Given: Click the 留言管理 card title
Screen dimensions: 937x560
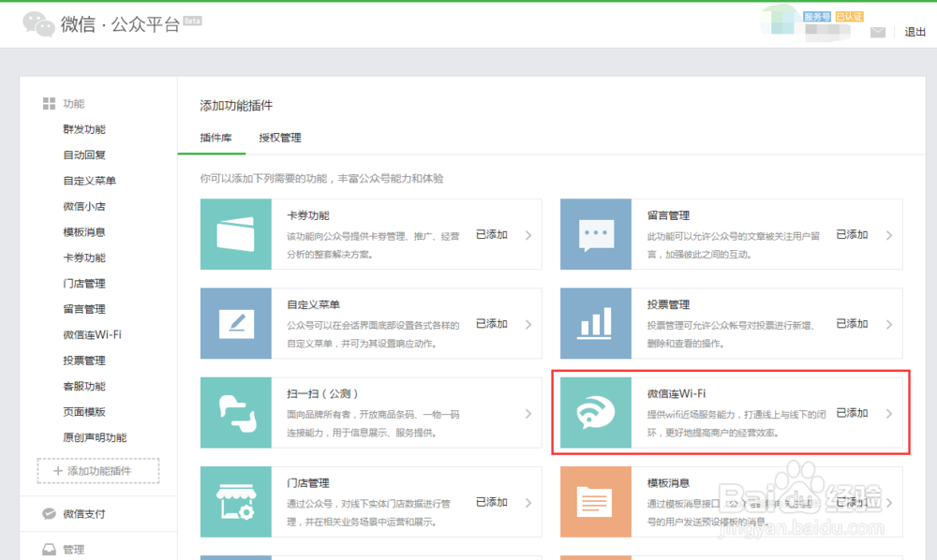Looking at the screenshot, I should 669,215.
